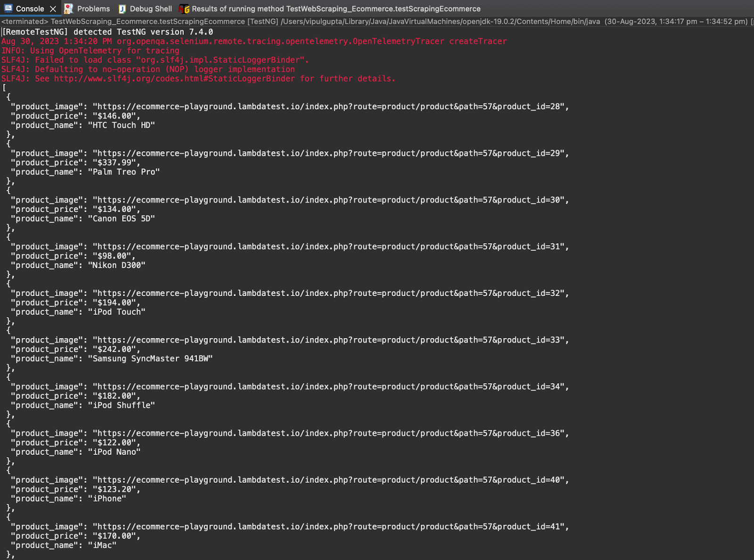754x560 pixels.
Task: Open the iPhone product image link
Action: coord(330,479)
